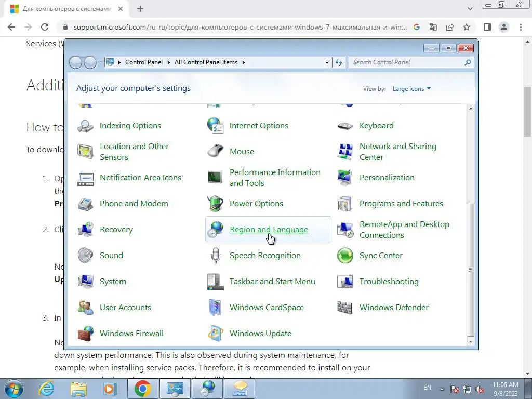
Task: Open the Location and Other Sensors icon
Action: point(85,152)
